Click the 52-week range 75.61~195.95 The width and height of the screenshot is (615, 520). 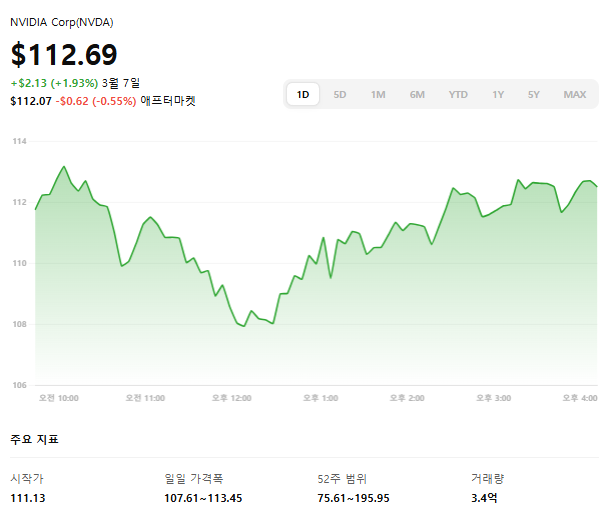tap(353, 498)
